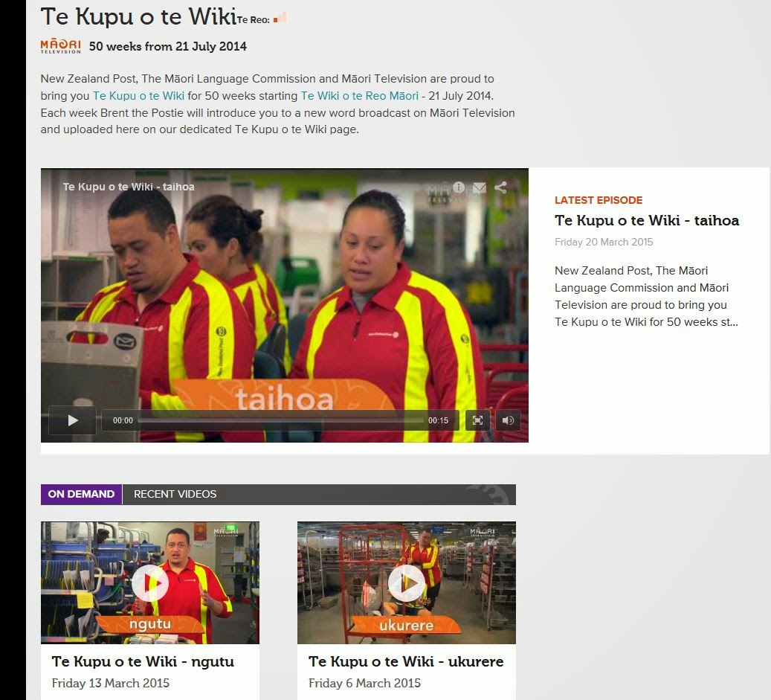
Task: Click the Māori Television logo next to broadcast dates
Action: pos(59,46)
